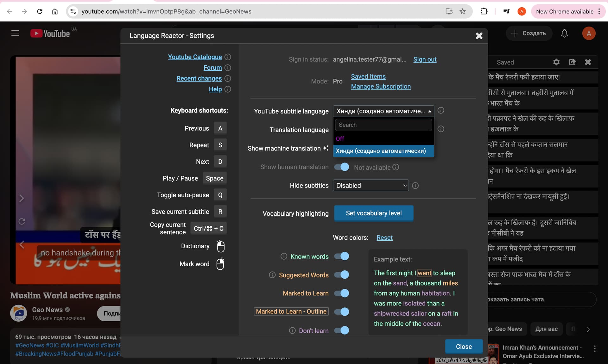The width and height of the screenshot is (608, 364).
Task: Open Chrome extensions puzzle icon
Action: (x=484, y=11)
